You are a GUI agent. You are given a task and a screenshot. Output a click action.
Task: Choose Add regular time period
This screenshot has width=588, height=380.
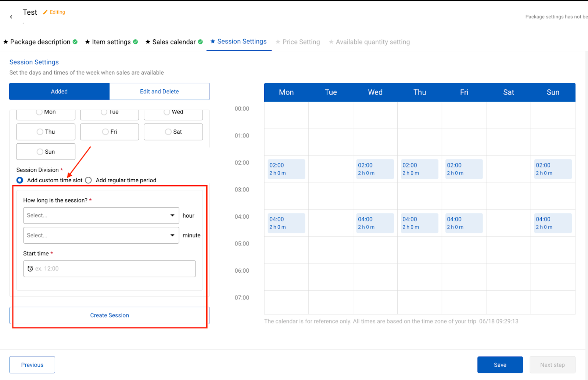click(88, 180)
